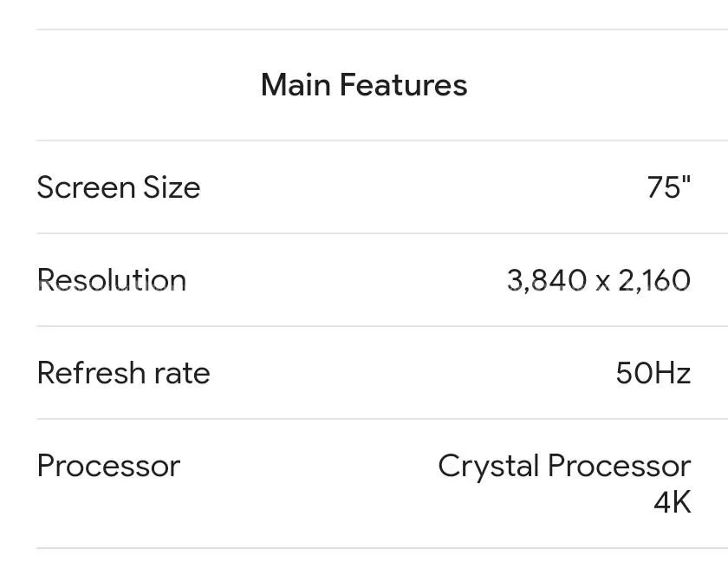Click the word "Main" in the heading
The width and height of the screenshot is (728, 582).
[296, 85]
